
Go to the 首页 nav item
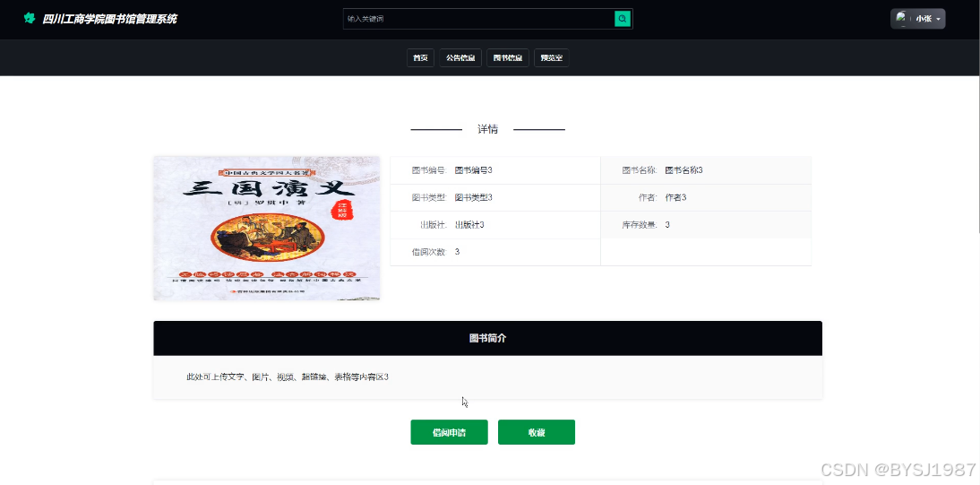[420, 57]
